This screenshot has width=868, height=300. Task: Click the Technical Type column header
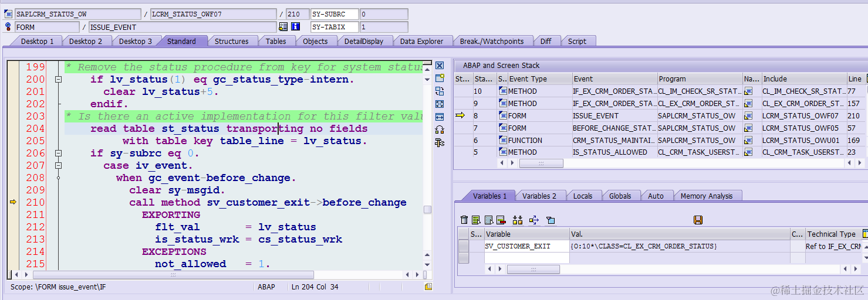pos(833,234)
